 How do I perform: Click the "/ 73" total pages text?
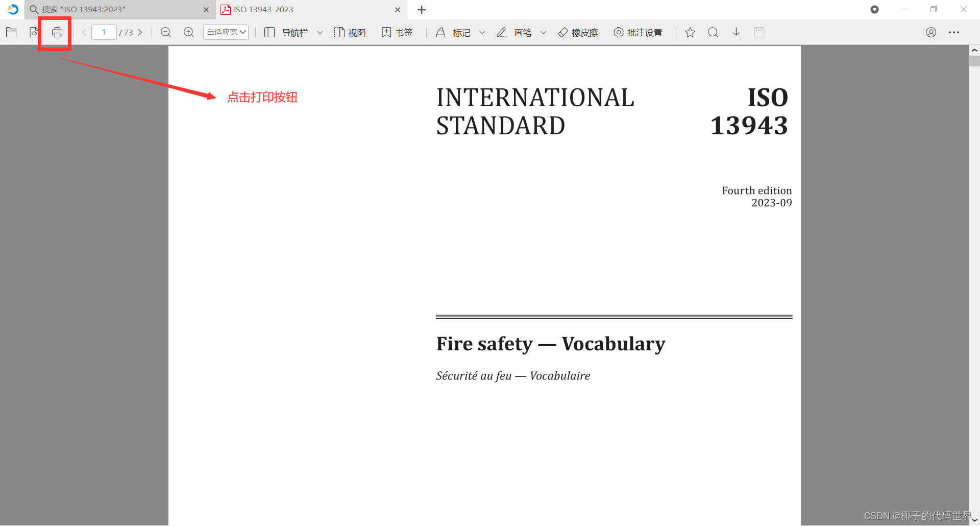click(x=126, y=32)
